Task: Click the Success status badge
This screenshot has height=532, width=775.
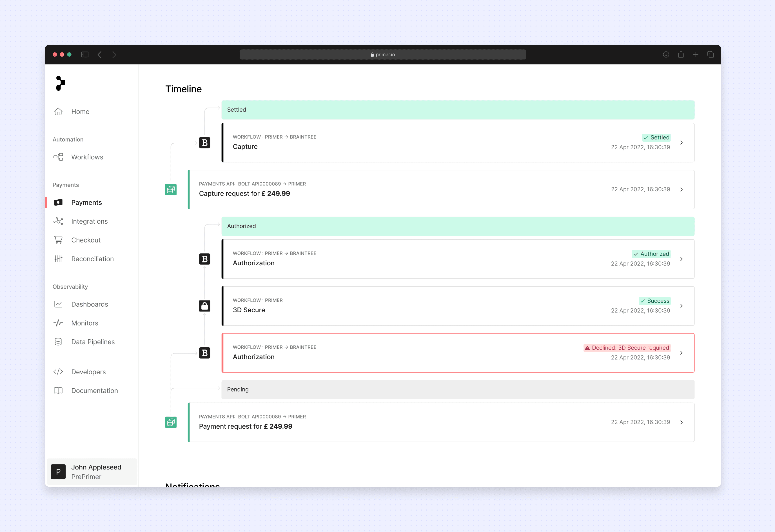Action: (655, 301)
